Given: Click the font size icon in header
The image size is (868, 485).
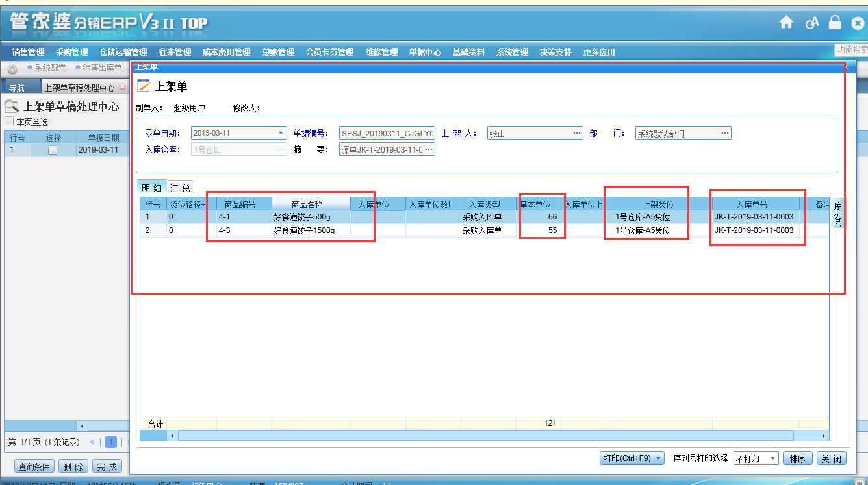Looking at the screenshot, I should click(811, 23).
